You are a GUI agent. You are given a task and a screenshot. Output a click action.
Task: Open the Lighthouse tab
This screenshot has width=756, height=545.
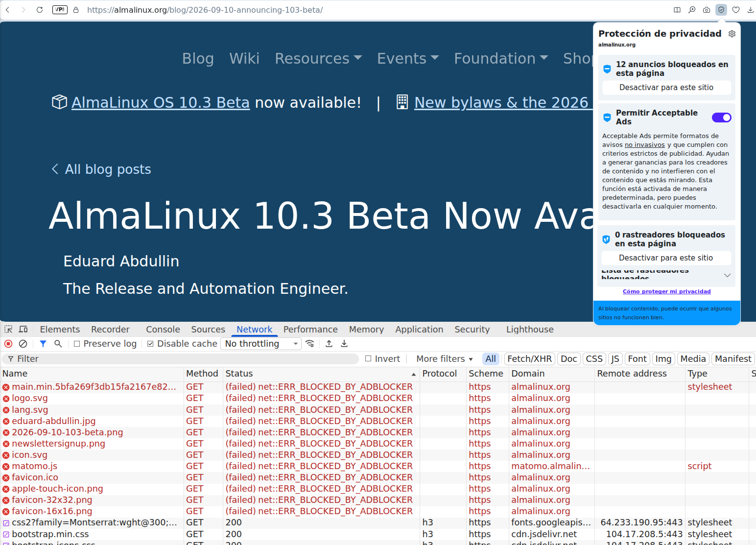(530, 330)
